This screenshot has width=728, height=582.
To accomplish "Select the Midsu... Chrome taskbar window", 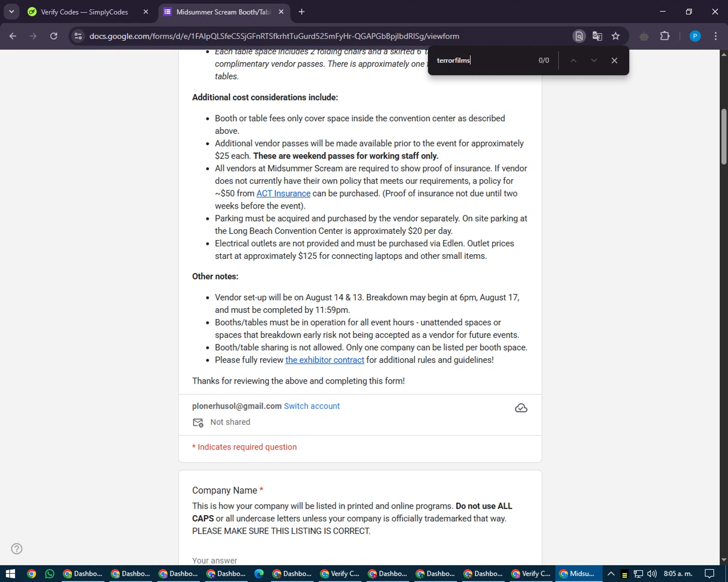I will pos(578,574).
